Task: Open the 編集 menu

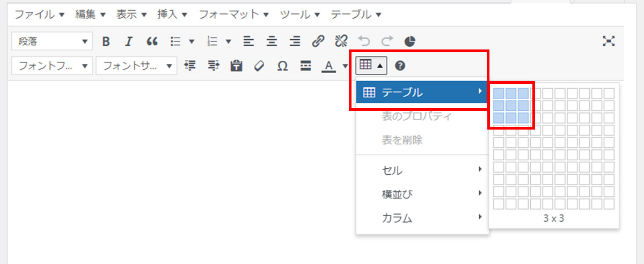Action: point(90,15)
